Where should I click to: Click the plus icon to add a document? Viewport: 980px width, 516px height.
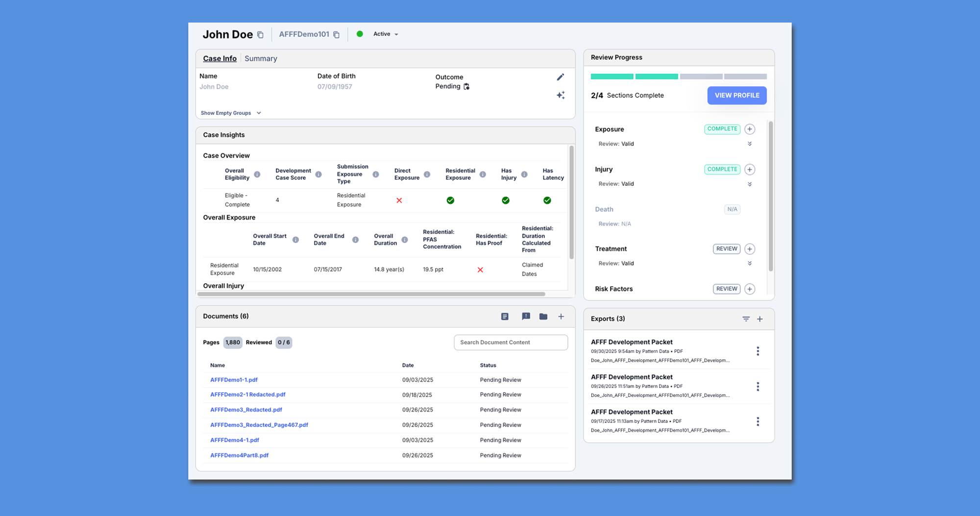pos(561,317)
